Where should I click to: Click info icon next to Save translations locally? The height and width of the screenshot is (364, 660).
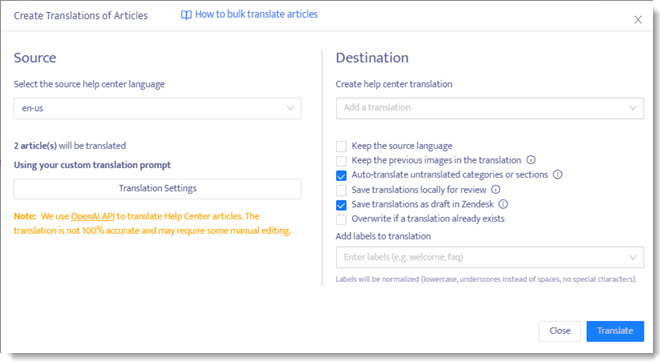pyautogui.click(x=496, y=189)
